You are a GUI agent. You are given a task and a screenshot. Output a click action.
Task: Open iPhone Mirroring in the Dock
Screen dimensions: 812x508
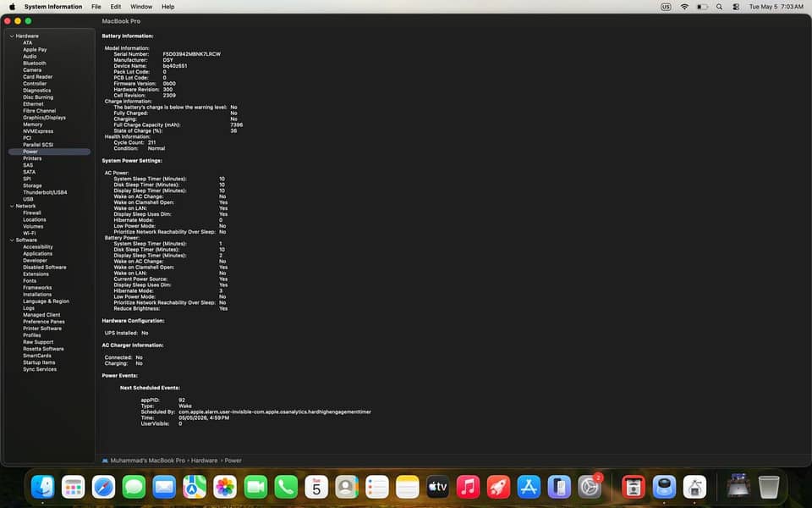click(x=559, y=488)
